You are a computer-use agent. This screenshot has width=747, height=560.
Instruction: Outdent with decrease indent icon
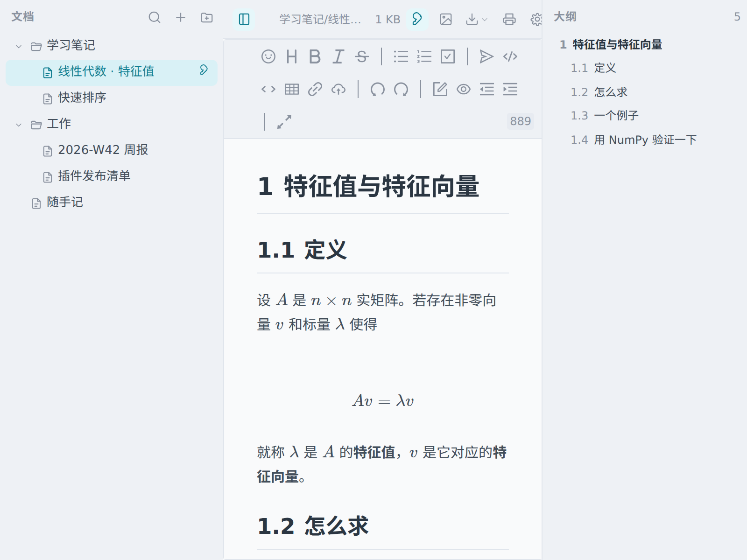coord(487,89)
